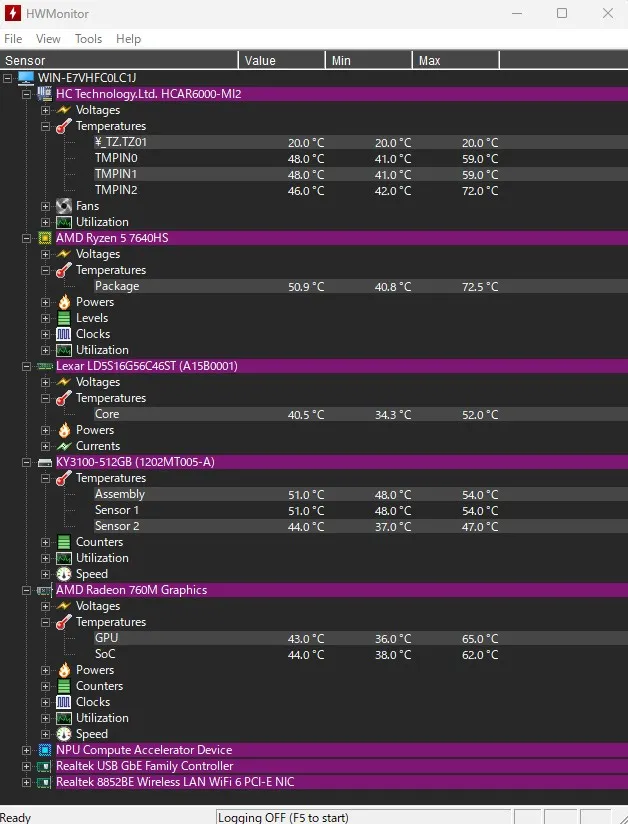The height and width of the screenshot is (824, 628).
Task: Select the TMPIN1 temperature row
Action: pos(361,174)
